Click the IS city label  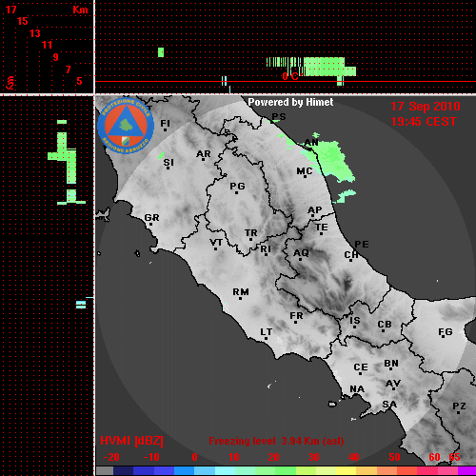(355, 321)
